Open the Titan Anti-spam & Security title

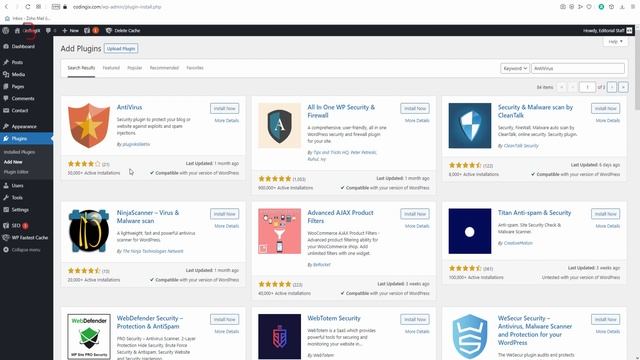pos(534,213)
